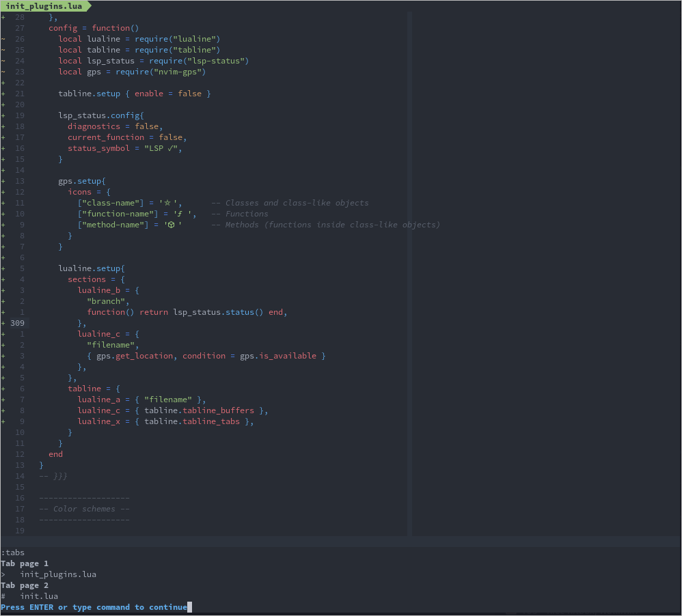
Task: Select init.lua under Tab page 2
Action: click(38, 596)
